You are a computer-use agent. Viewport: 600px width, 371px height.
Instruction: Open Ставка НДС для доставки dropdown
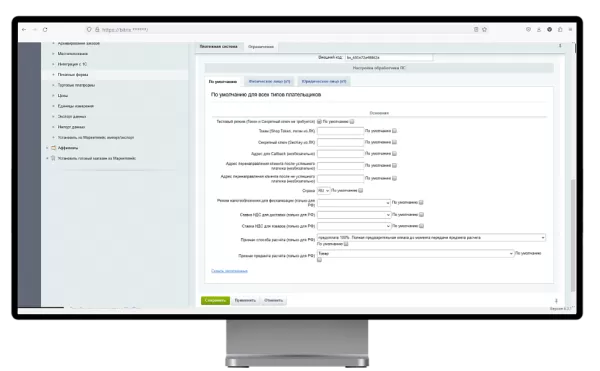click(x=354, y=215)
